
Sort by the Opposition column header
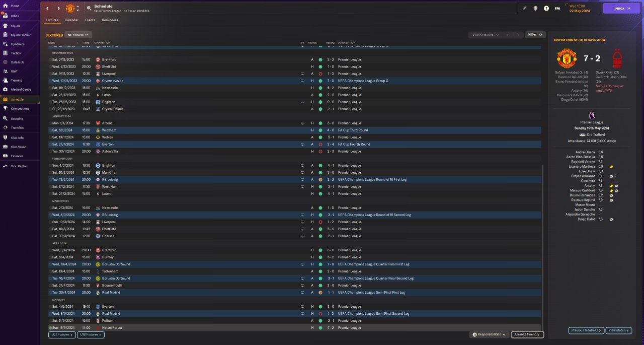click(x=102, y=43)
